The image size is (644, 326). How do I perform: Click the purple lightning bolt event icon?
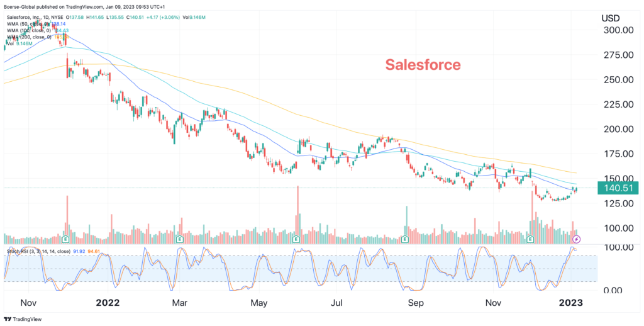tap(577, 239)
